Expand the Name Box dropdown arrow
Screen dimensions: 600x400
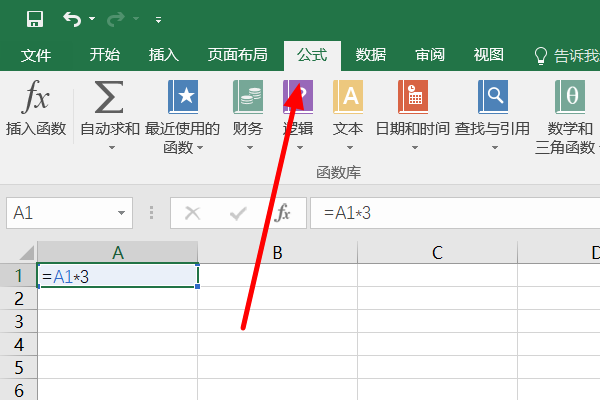coord(121,213)
